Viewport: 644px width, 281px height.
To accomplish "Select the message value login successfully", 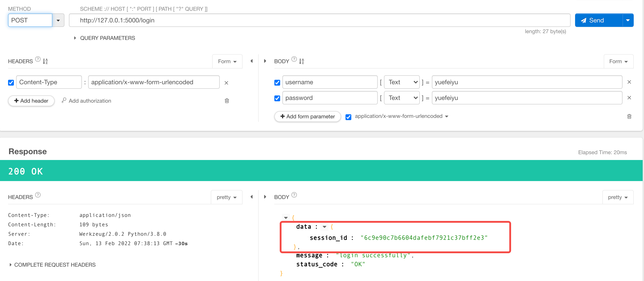I will pyautogui.click(x=373, y=255).
